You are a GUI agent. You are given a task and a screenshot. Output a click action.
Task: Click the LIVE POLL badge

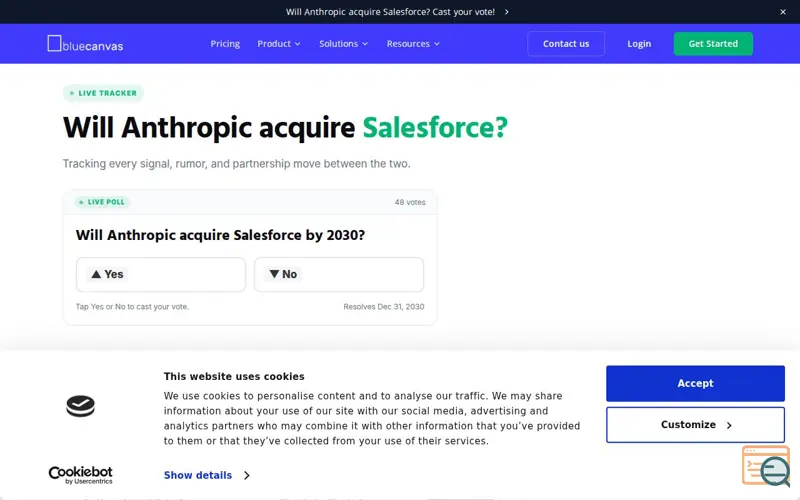(x=102, y=202)
